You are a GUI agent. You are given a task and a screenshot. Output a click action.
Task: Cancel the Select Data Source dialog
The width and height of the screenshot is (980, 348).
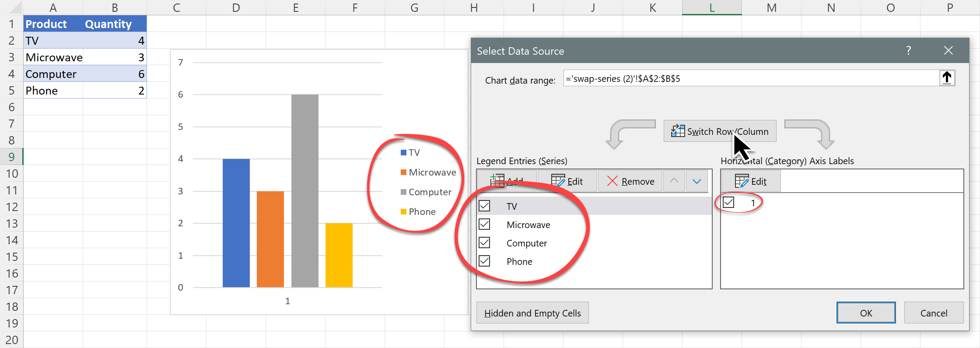(x=934, y=313)
